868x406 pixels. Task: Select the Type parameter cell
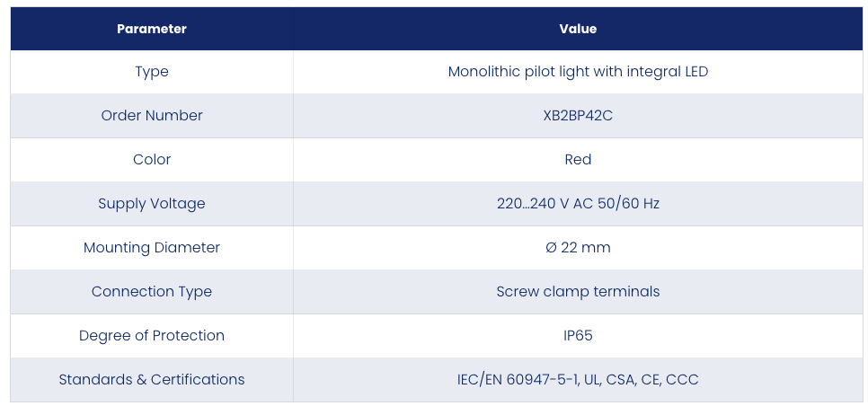pos(152,72)
